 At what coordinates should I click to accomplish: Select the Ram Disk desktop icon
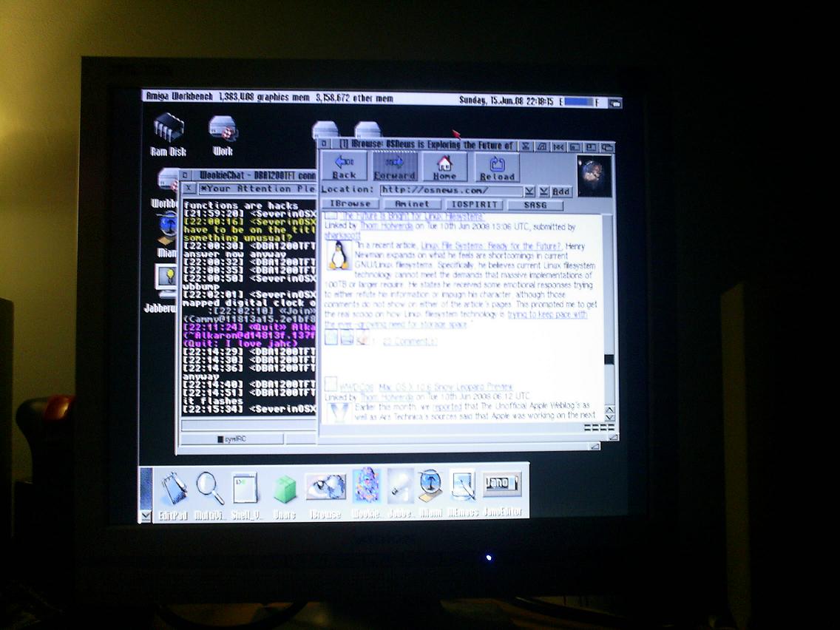click(x=168, y=135)
